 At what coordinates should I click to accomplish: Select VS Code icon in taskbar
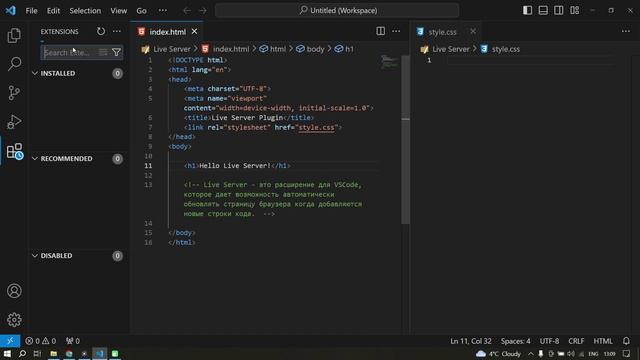100,353
